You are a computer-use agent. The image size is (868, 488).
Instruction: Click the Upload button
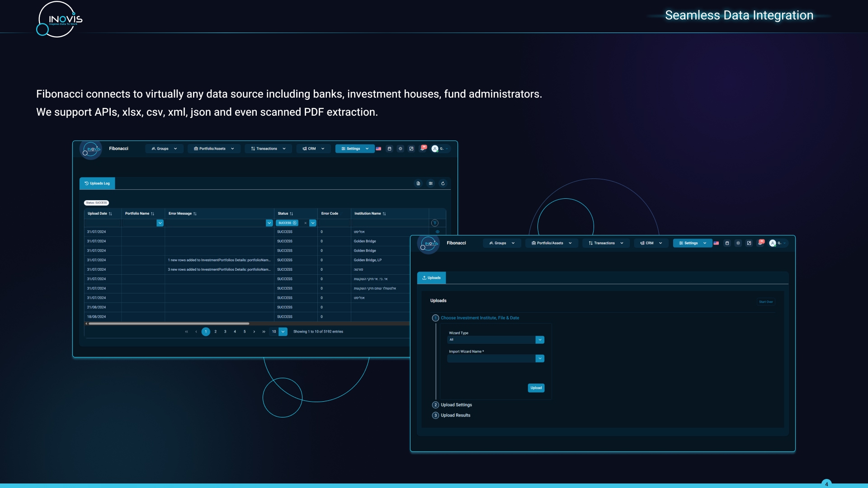[536, 388]
